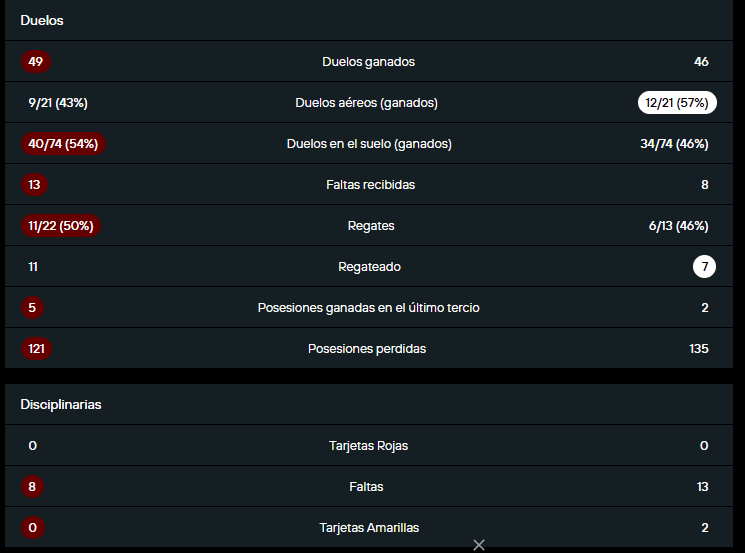The width and height of the screenshot is (745, 553).
Task: Click the white 12/21 (57%) aerial duels badge
Action: (x=677, y=103)
